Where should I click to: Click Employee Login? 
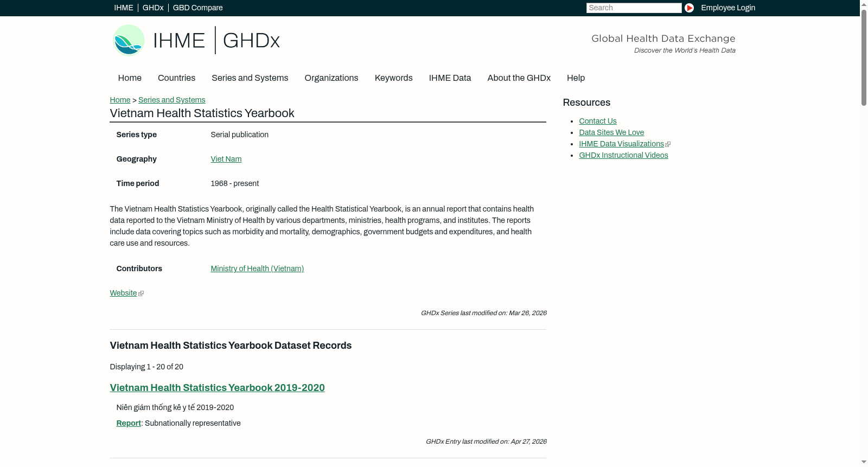coord(728,8)
